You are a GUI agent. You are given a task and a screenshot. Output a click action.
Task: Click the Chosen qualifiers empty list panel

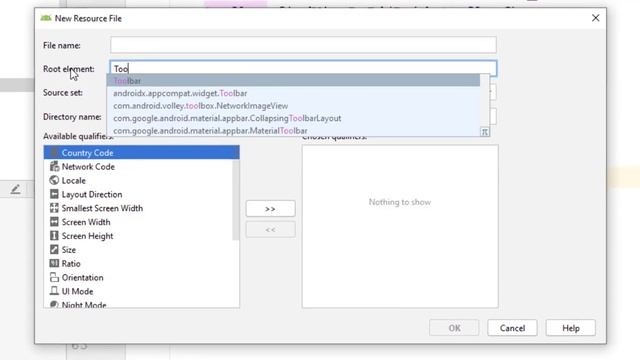point(400,226)
